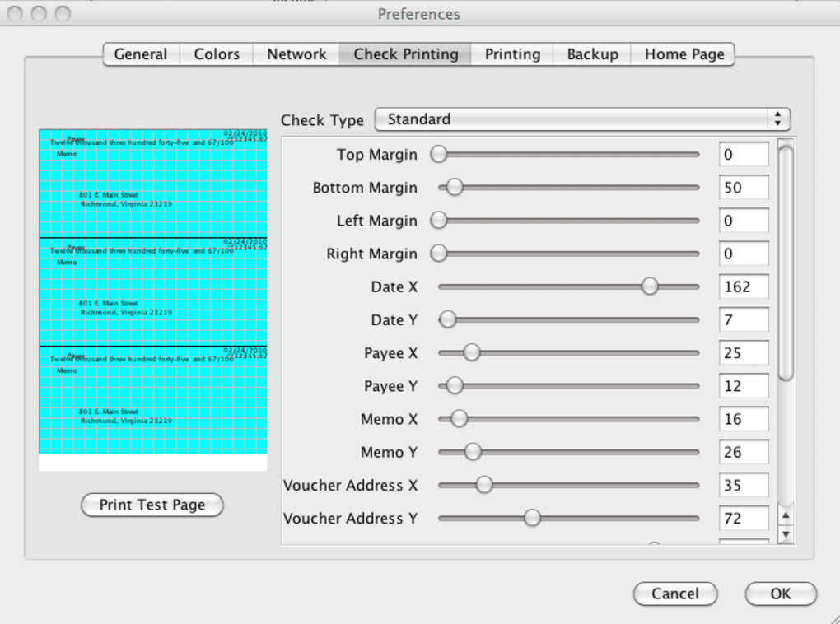The width and height of the screenshot is (840, 624).
Task: Click the Memo X slider handle
Action: 459,419
